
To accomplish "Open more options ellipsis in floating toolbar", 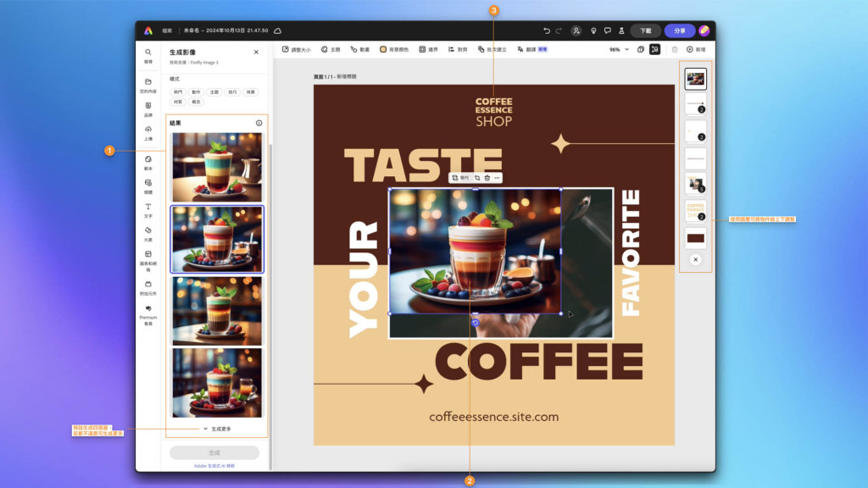I will point(497,178).
